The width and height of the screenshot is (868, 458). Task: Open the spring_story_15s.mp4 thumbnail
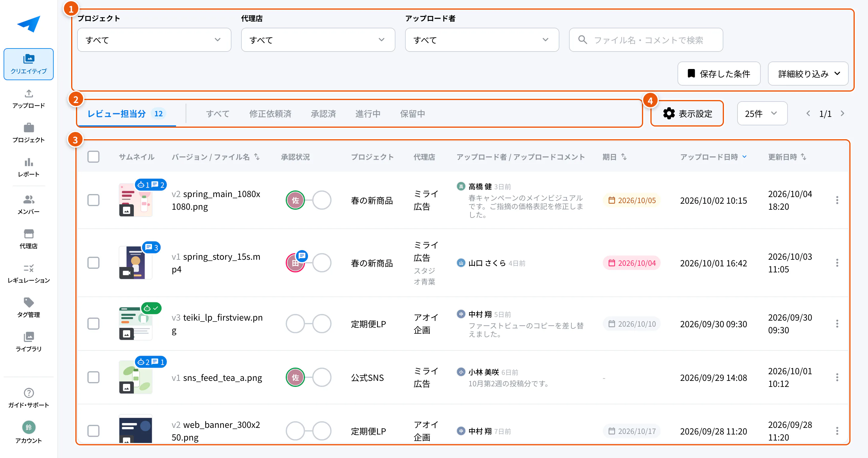[135, 263]
